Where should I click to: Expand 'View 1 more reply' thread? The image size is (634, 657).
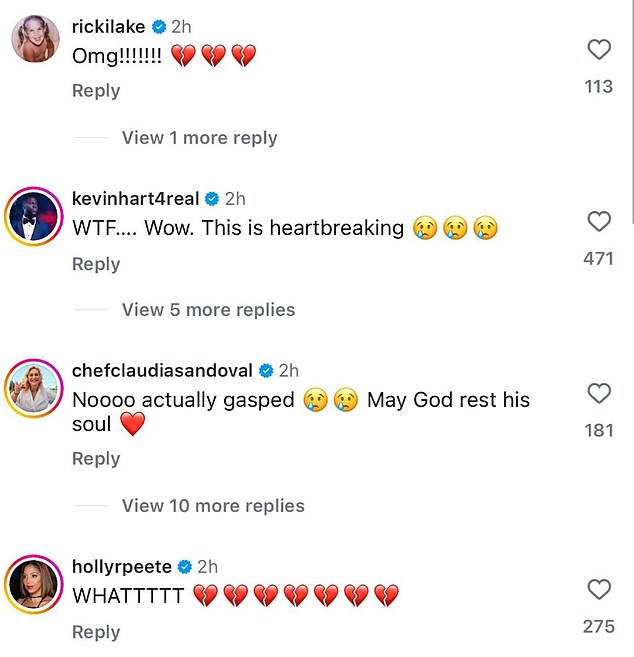(199, 138)
